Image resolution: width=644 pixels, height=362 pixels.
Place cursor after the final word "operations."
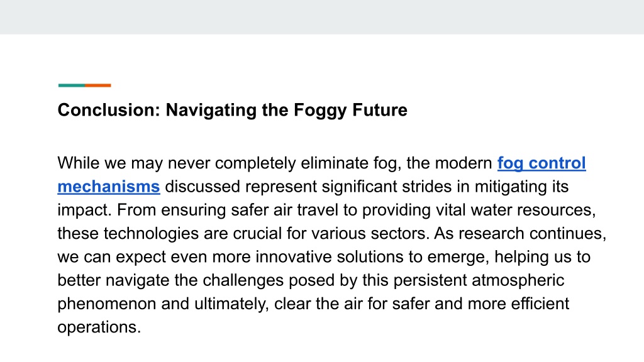point(142,327)
